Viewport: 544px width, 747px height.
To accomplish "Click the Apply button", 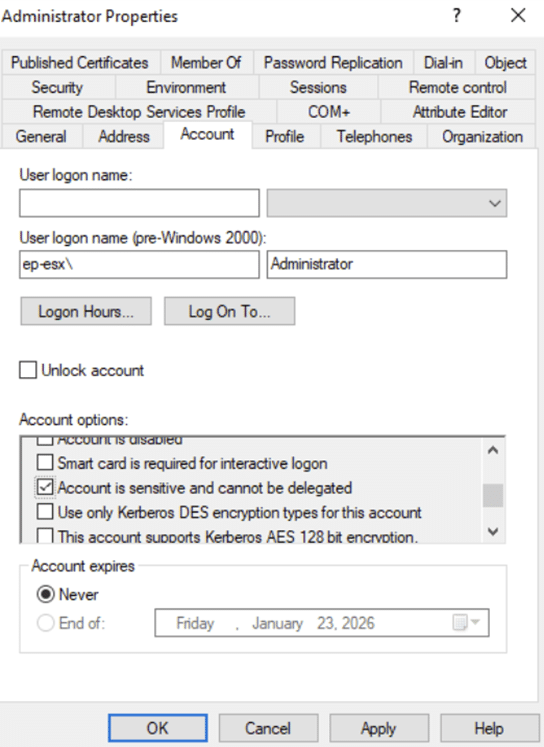I will pos(379,728).
